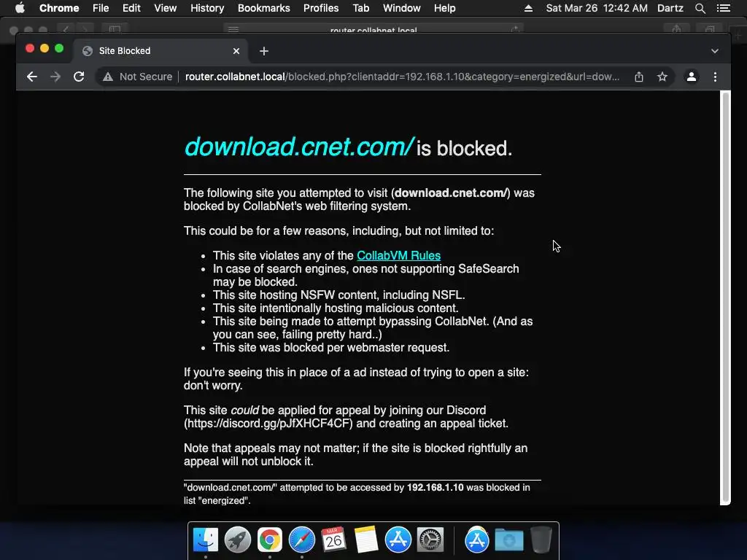Viewport: 747px width, 560px height.
Task: Open the Tab menu
Action: tap(360, 8)
